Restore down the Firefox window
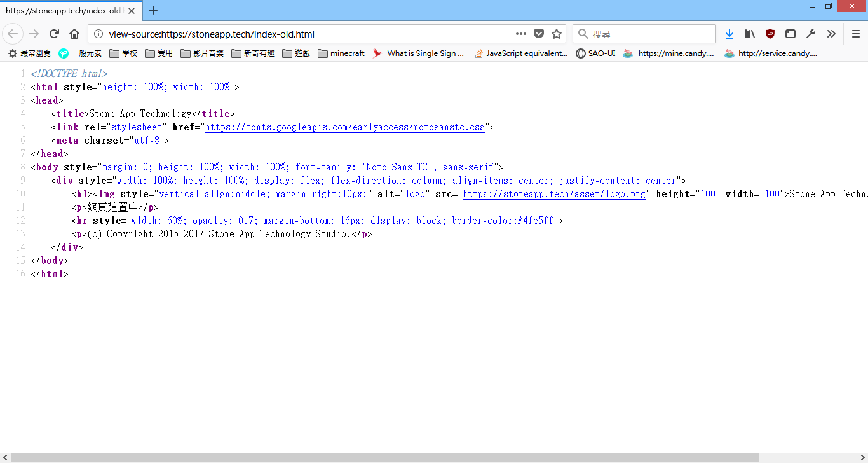This screenshot has height=463, width=868. pos(829,6)
